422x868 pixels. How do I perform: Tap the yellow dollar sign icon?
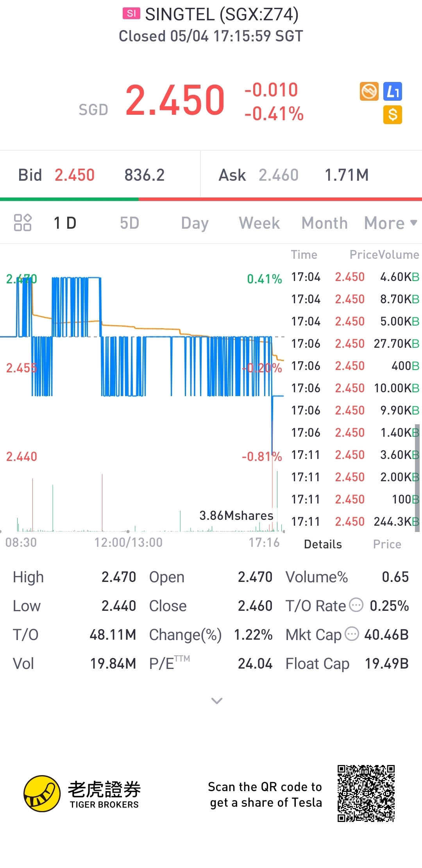[393, 115]
